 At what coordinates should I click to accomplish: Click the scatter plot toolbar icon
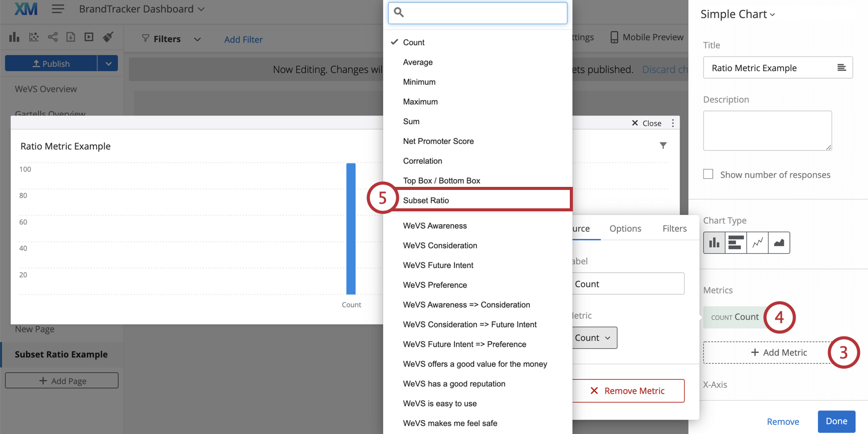[34, 37]
